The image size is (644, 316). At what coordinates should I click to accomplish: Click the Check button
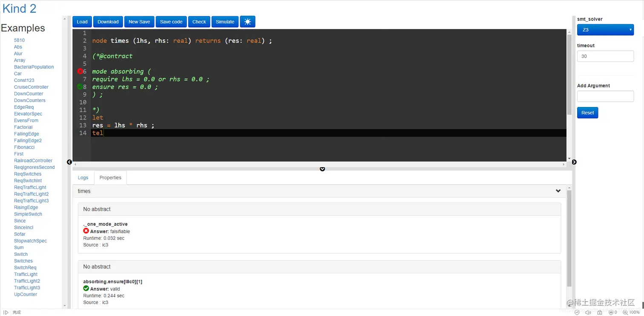[x=199, y=22]
